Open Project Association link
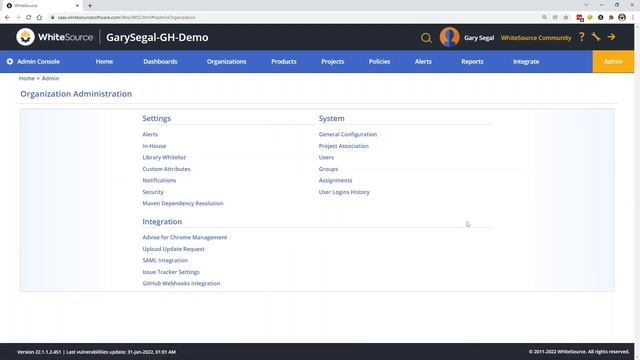This screenshot has height=360, width=640. [344, 146]
